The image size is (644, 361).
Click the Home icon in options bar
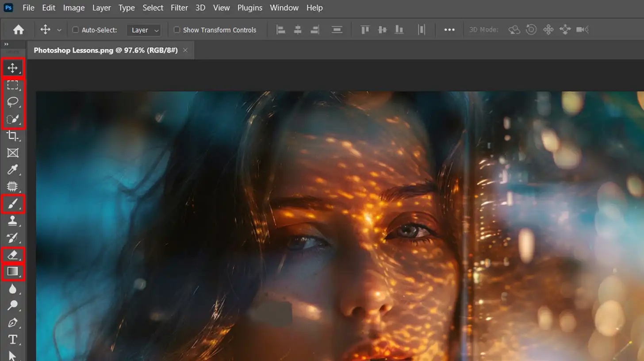coord(19,30)
